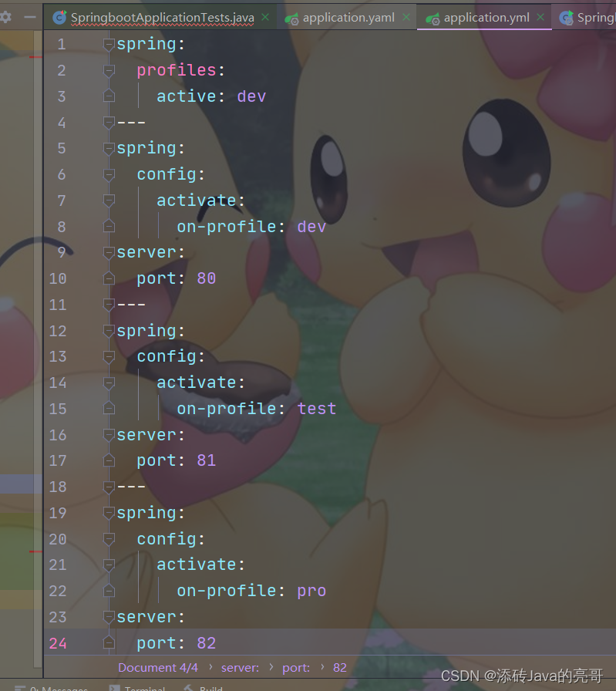Image resolution: width=616 pixels, height=691 pixels.
Task: Switch to the application.yaml tab
Action: [x=348, y=18]
